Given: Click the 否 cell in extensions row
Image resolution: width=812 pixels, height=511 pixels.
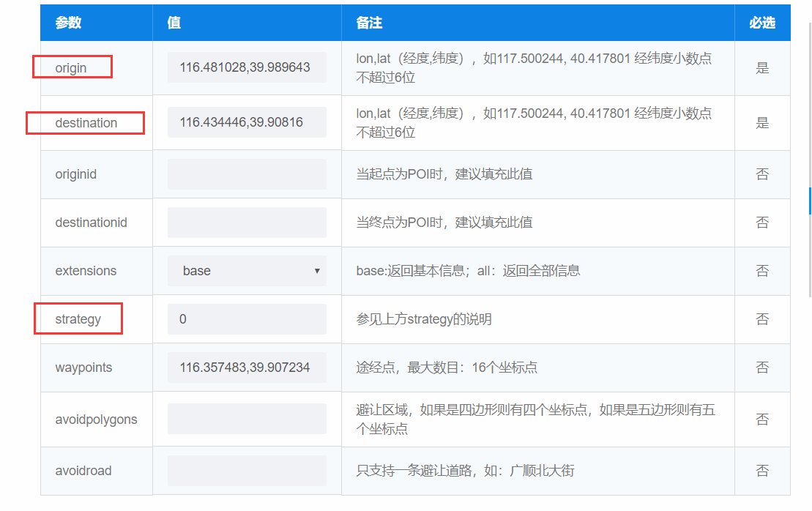Looking at the screenshot, I should [x=762, y=271].
